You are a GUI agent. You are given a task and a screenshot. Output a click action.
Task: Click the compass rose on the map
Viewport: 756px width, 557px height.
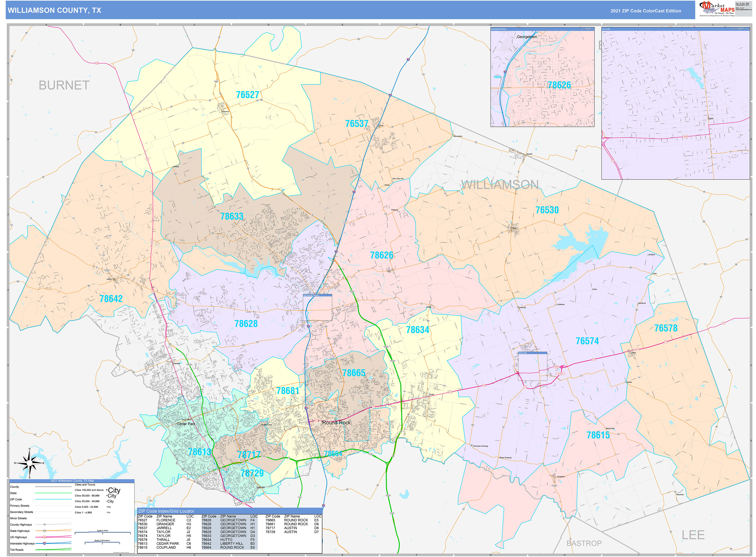(29, 463)
